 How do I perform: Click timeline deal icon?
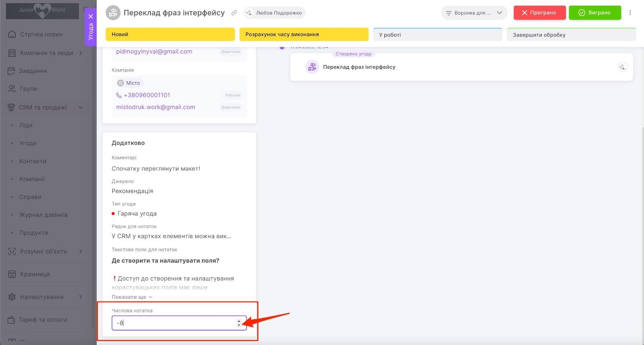coord(312,67)
